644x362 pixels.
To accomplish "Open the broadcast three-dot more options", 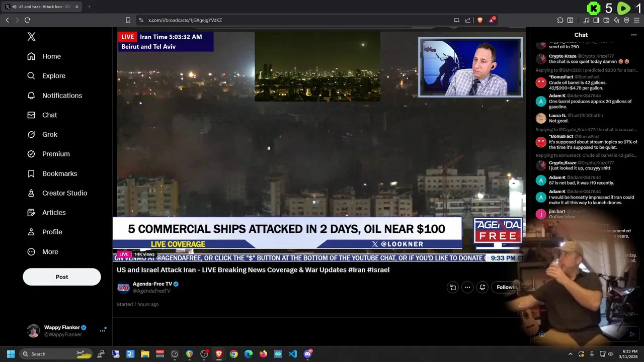I will pyautogui.click(x=467, y=287).
